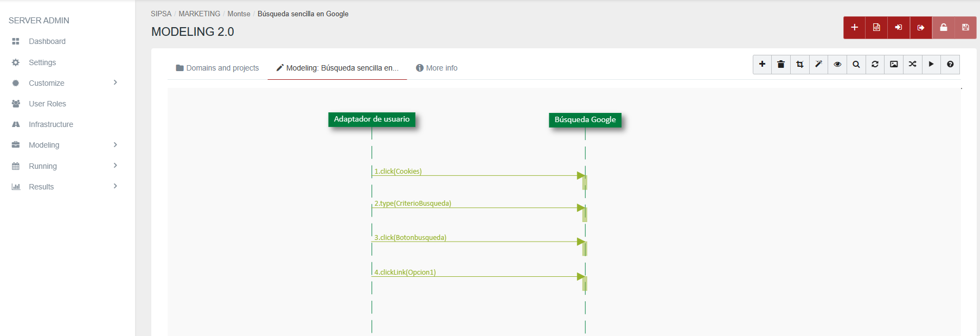This screenshot has width=980, height=336.
Task: Click the red file code icon
Action: (876, 27)
